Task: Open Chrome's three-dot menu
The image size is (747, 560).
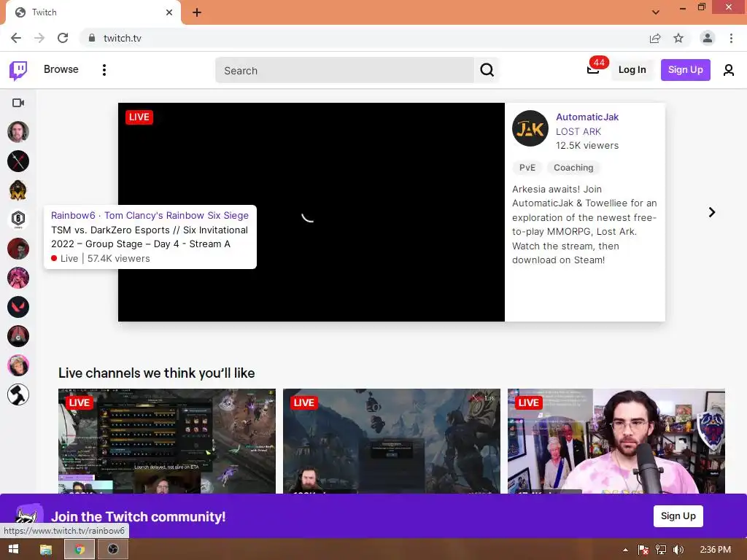Action: click(x=731, y=38)
